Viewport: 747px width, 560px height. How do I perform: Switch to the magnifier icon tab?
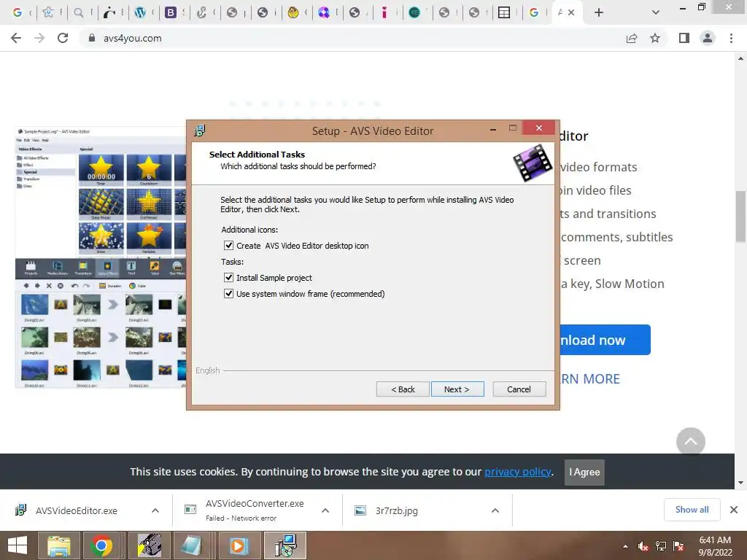pos(79,12)
